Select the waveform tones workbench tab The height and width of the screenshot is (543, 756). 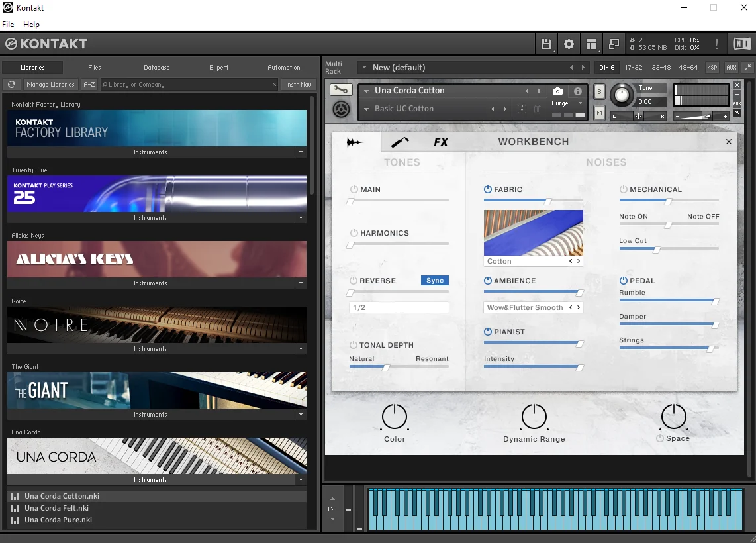[354, 142]
